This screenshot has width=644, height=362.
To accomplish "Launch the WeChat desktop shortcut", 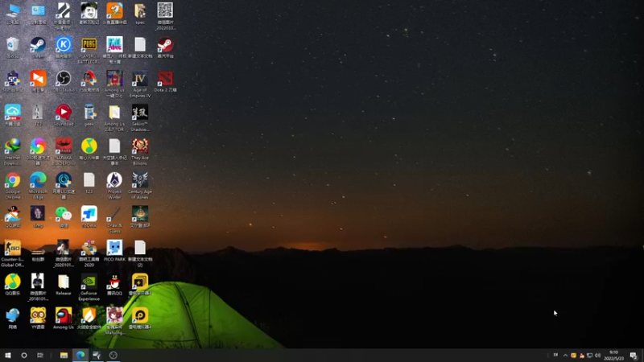I will click(64, 214).
